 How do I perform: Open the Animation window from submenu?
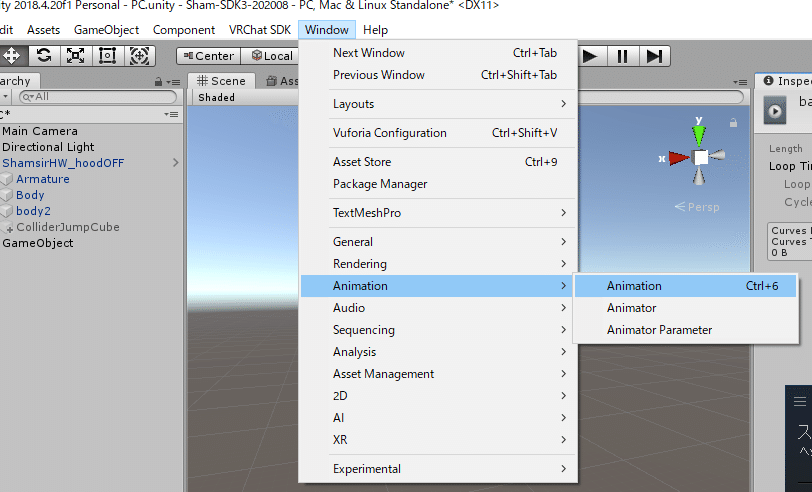click(x=685, y=286)
